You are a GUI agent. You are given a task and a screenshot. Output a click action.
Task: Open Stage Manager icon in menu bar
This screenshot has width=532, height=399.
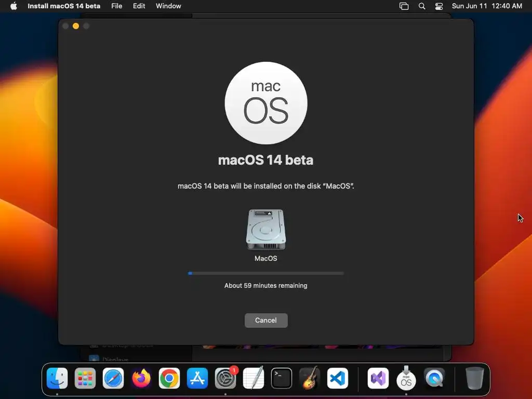[x=404, y=6]
